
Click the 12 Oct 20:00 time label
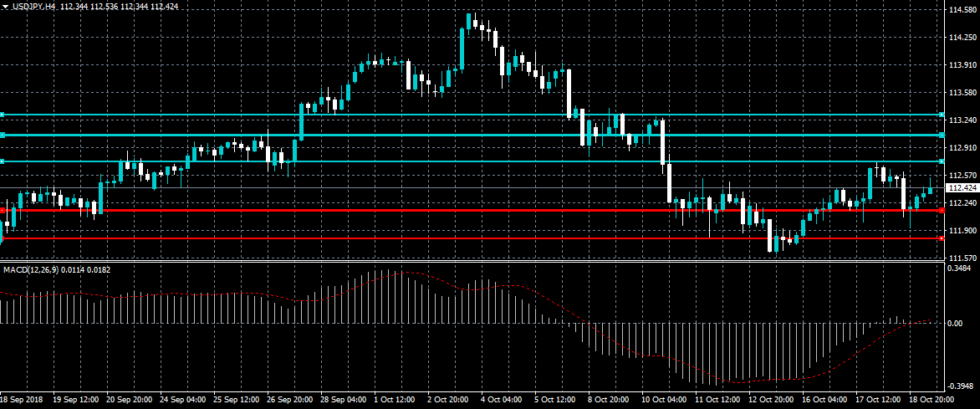pyautogui.click(x=773, y=399)
